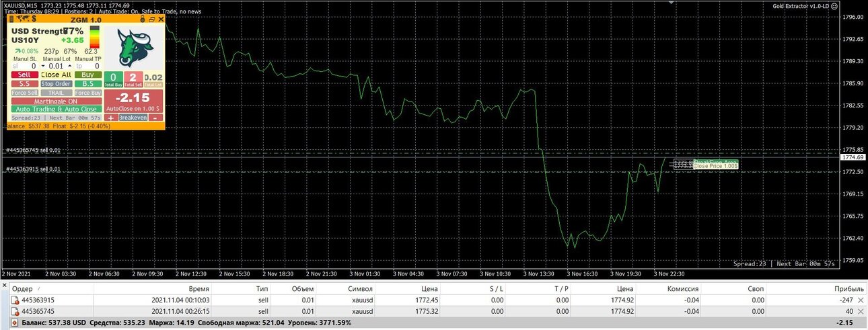Click the green bull logo image
This screenshot has width=868, height=330.
click(x=135, y=46)
